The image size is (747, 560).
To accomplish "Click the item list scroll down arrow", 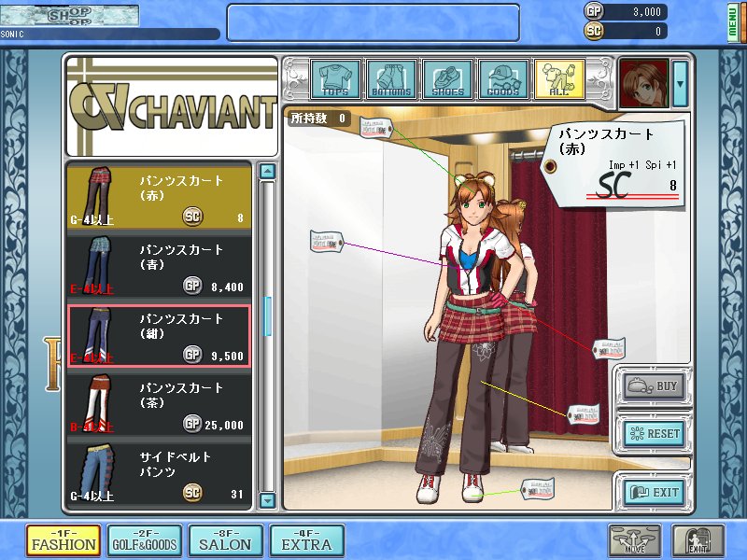I will [268, 500].
